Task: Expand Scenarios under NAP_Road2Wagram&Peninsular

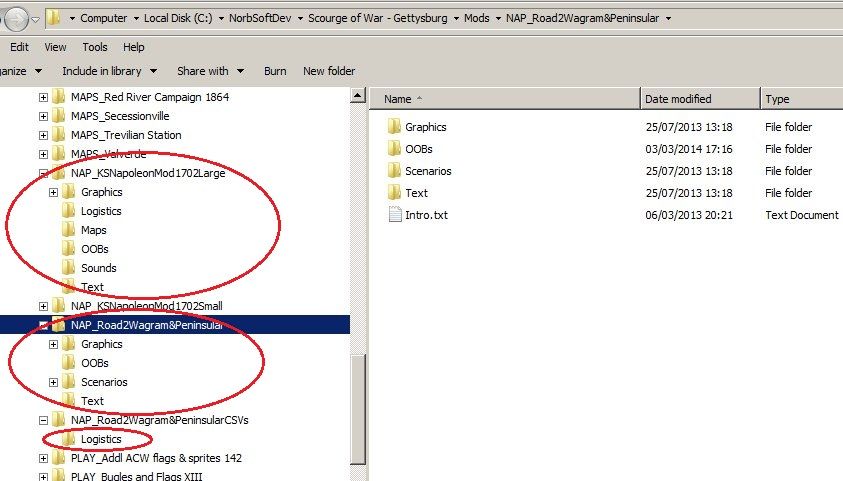Action: [54, 383]
